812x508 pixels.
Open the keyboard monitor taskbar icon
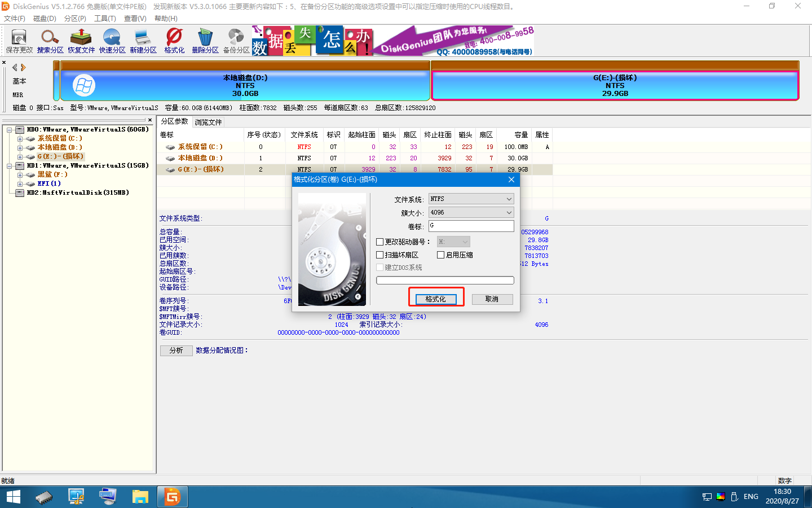click(108, 497)
